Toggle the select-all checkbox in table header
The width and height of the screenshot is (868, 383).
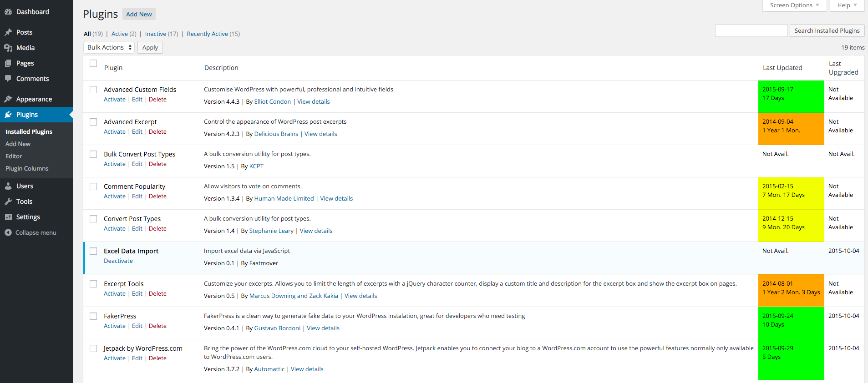pyautogui.click(x=93, y=64)
